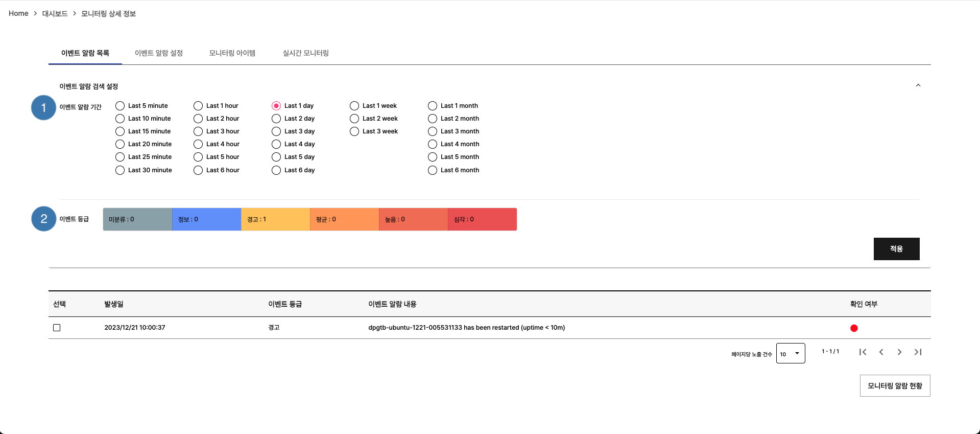This screenshot has width=980, height=434.
Task: Click the 대시보드 breadcrumb link
Action: pos(55,14)
